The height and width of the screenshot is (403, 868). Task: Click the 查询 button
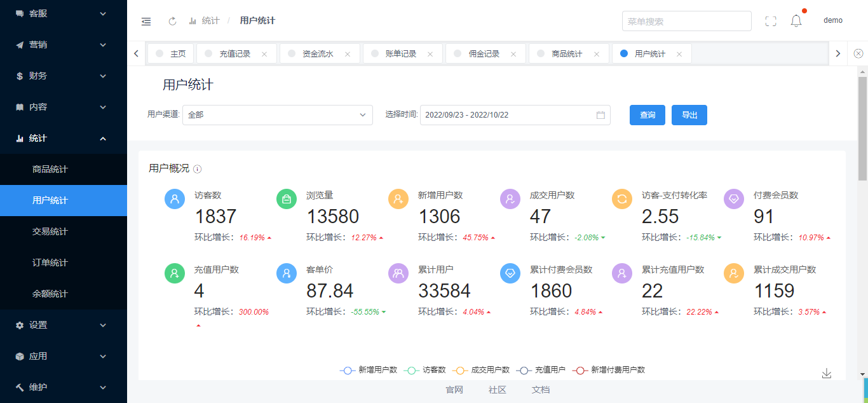pos(648,115)
